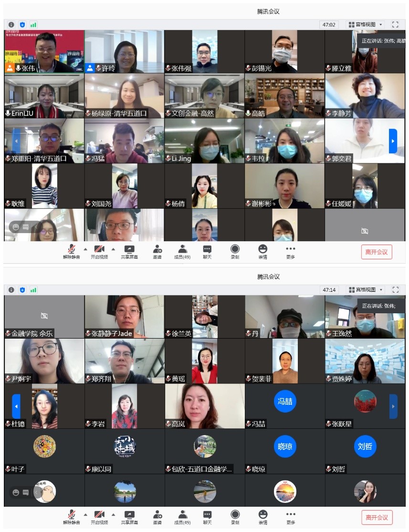The width and height of the screenshot is (409, 532).
Task: Open 宫格视图 layout dropdown in top window
Action: point(365,24)
